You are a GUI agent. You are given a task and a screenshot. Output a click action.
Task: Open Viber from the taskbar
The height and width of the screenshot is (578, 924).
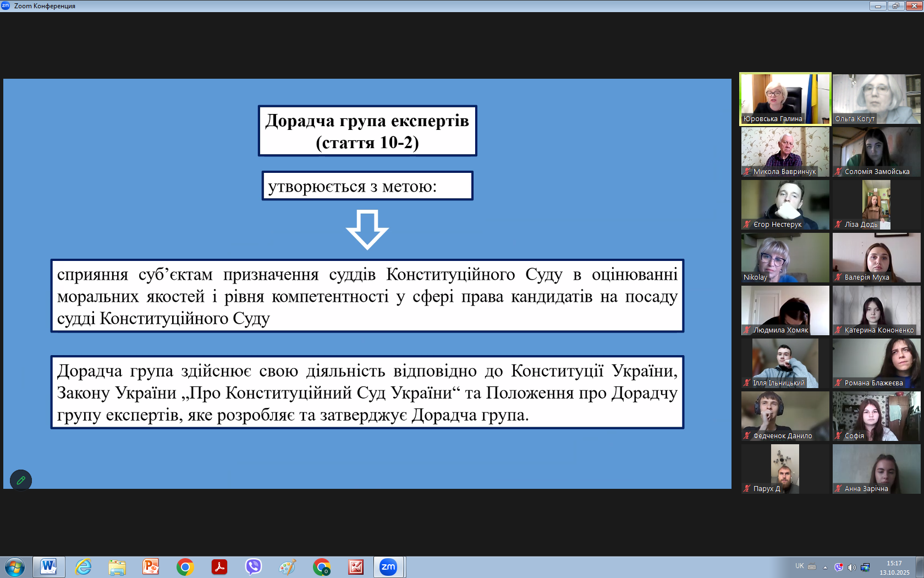coord(253,566)
